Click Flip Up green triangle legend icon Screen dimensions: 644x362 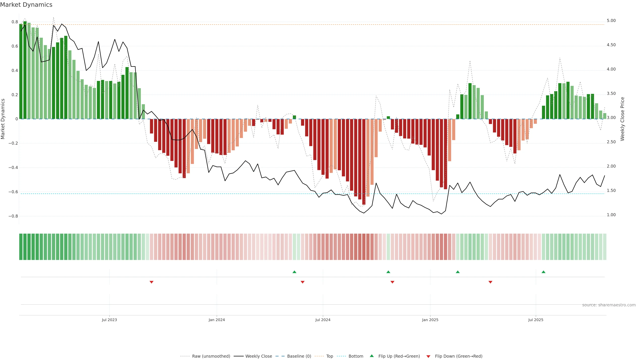tap(372, 356)
